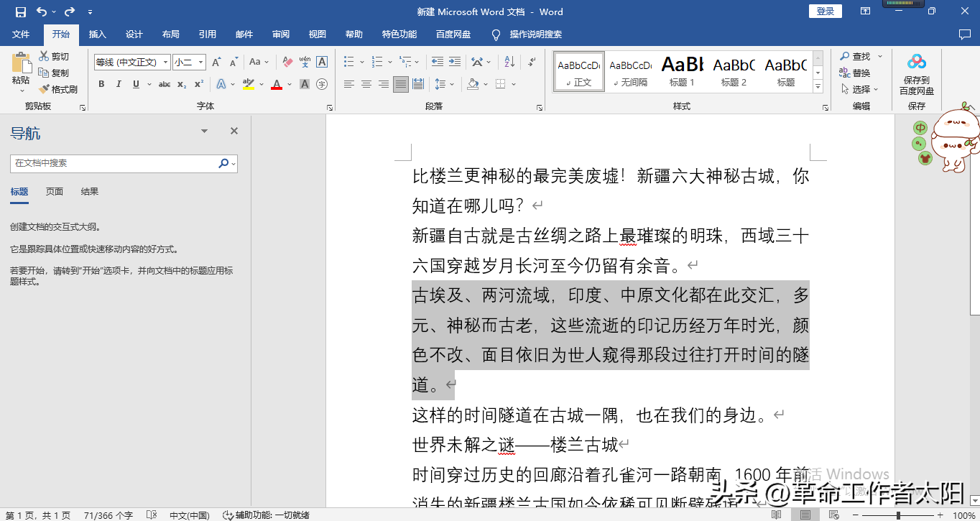
Task: Insert enclosed character (字 in circle)
Action: [x=322, y=84]
